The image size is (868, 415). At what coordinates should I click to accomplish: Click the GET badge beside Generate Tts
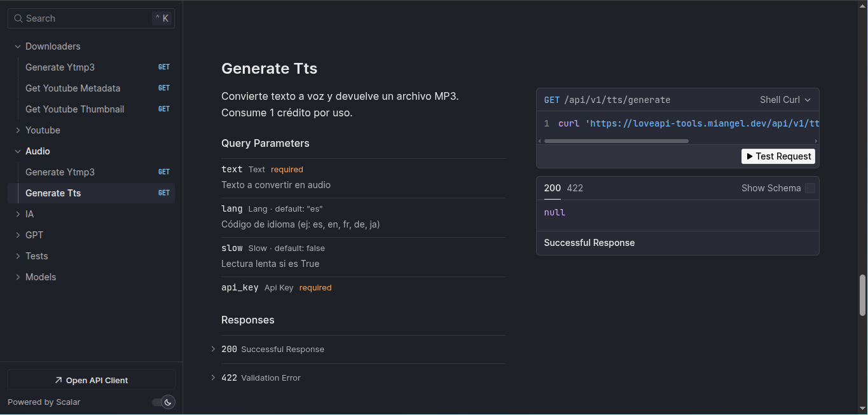click(x=164, y=193)
